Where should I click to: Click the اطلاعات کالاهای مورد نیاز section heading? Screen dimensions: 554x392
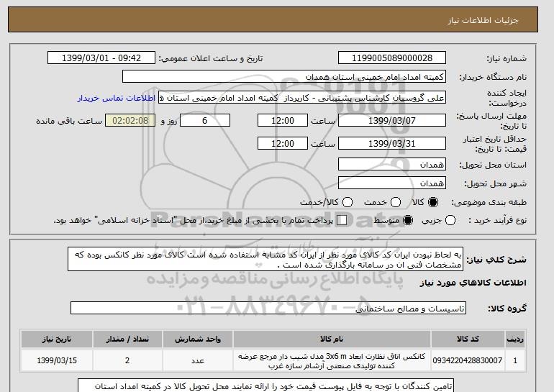(473, 283)
